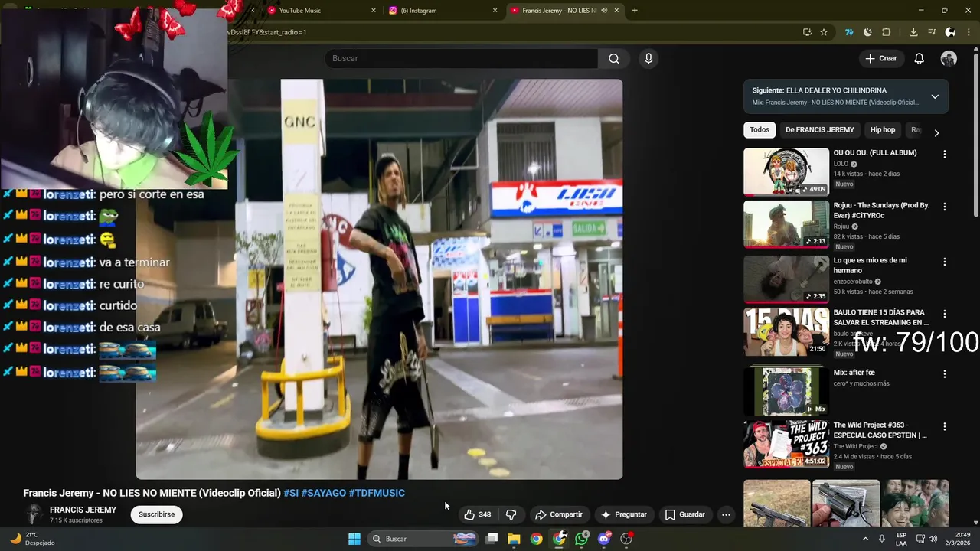The height and width of the screenshot is (551, 980).
Task: Like the video with thumbs up
Action: click(478, 514)
